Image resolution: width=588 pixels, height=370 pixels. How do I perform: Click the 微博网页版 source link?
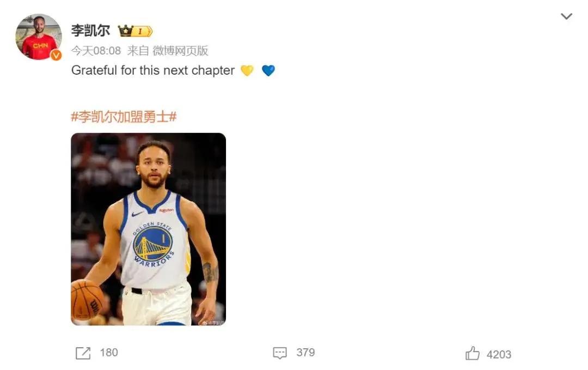(180, 51)
